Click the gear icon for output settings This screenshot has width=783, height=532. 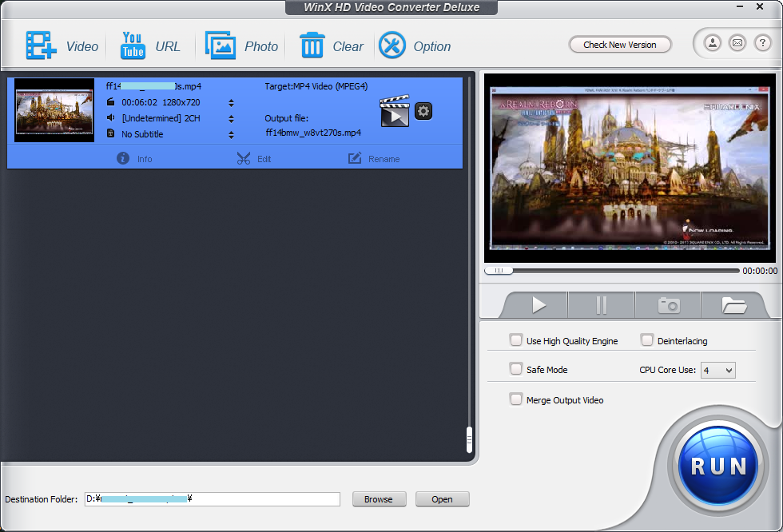(423, 111)
